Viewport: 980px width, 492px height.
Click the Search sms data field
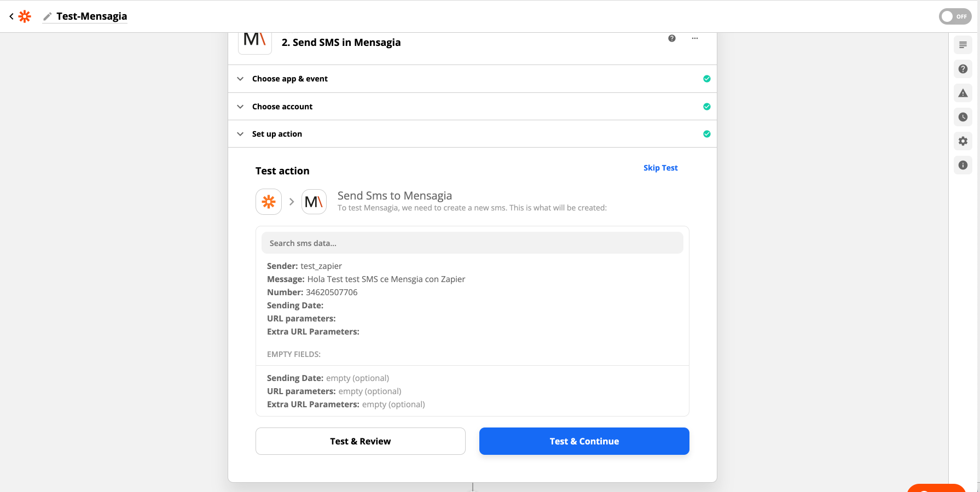472,243
